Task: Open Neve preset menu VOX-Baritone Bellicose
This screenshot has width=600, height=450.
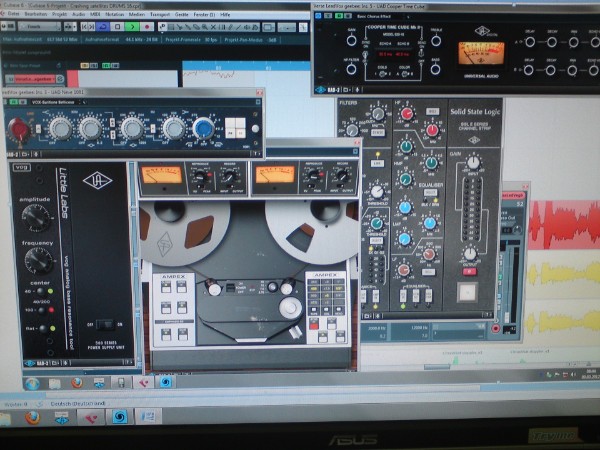Action: (x=55, y=102)
